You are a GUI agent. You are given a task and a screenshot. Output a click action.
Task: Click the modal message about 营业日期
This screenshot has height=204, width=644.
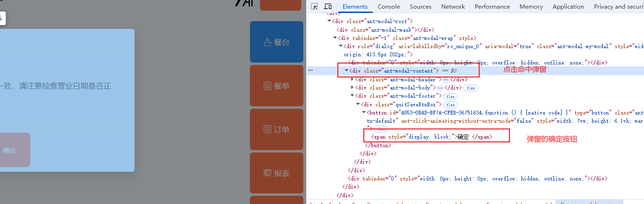(x=56, y=86)
